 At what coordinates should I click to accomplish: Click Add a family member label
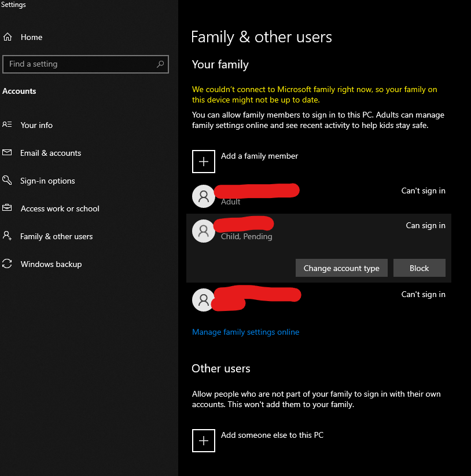[x=259, y=156]
